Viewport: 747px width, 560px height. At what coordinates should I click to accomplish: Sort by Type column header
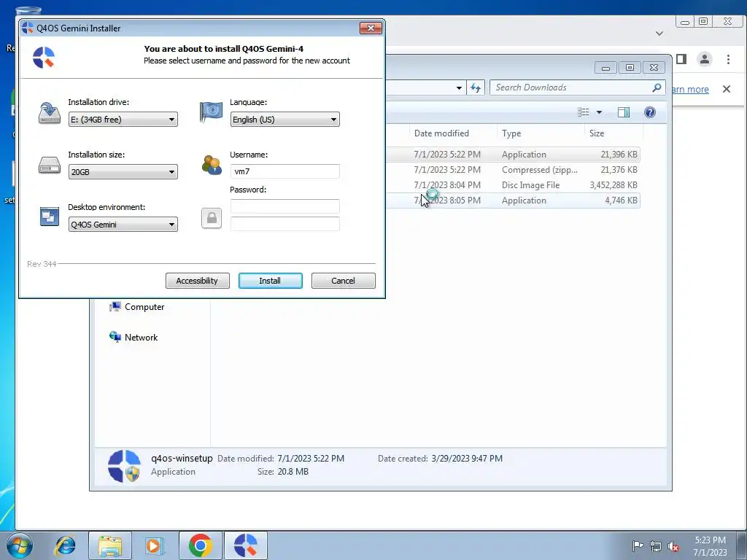pos(541,133)
